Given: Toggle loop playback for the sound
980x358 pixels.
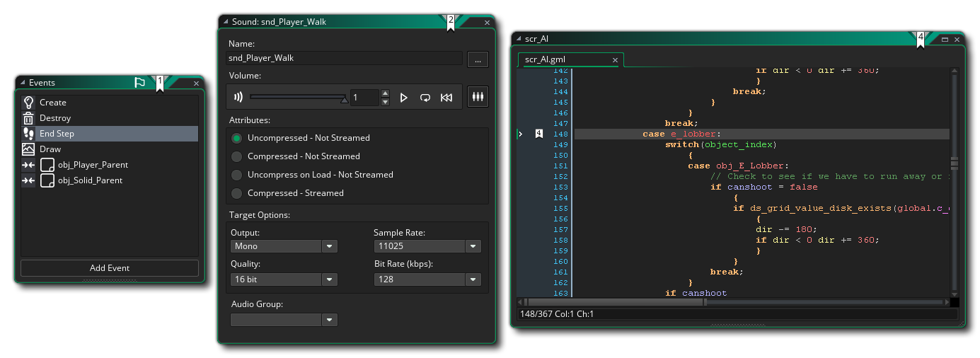Looking at the screenshot, I should (425, 98).
